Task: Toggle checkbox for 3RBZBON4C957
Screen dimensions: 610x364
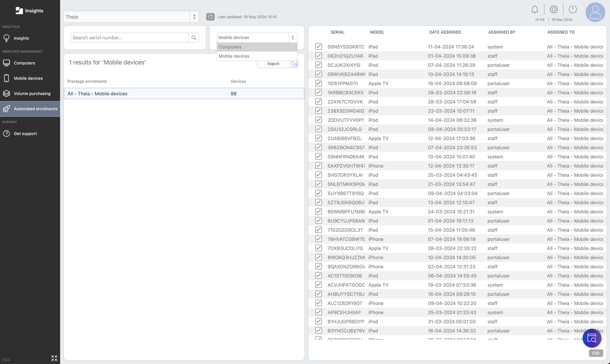Action: [x=319, y=147]
